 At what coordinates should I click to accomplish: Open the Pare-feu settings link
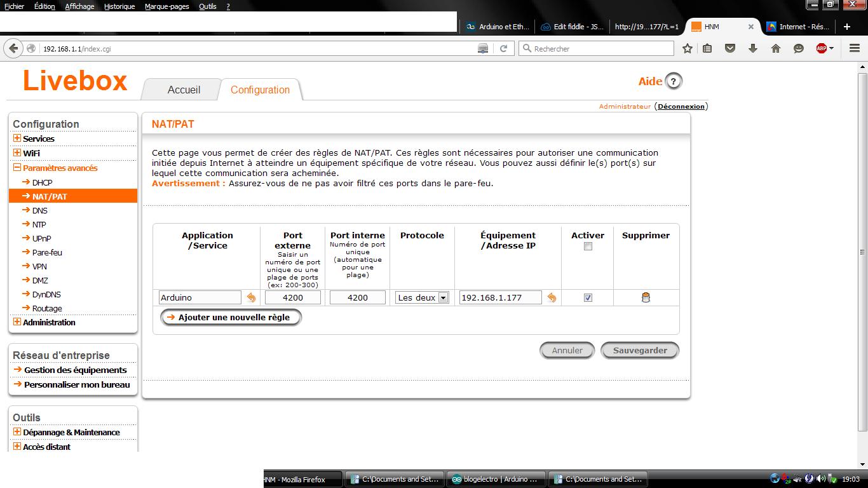click(47, 252)
